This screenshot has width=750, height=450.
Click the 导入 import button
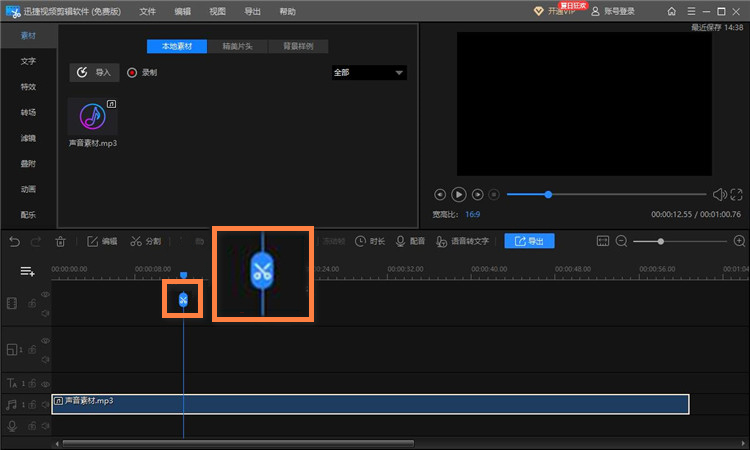(94, 73)
